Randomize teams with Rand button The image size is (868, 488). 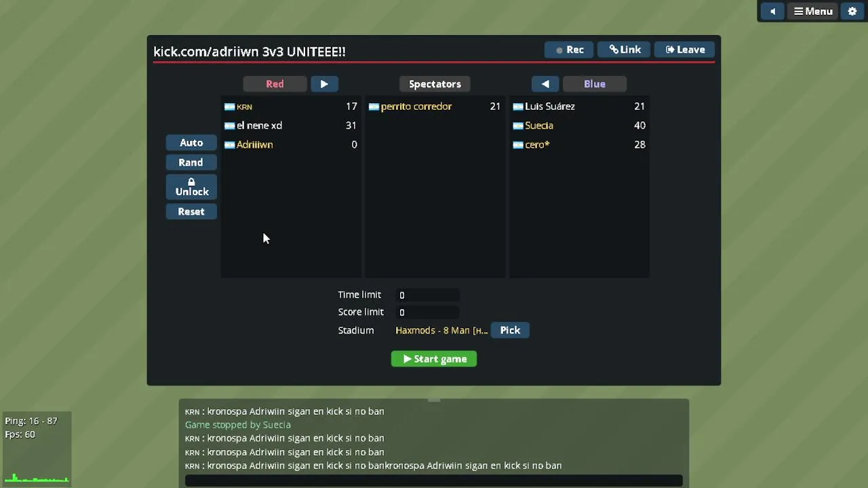[191, 162]
